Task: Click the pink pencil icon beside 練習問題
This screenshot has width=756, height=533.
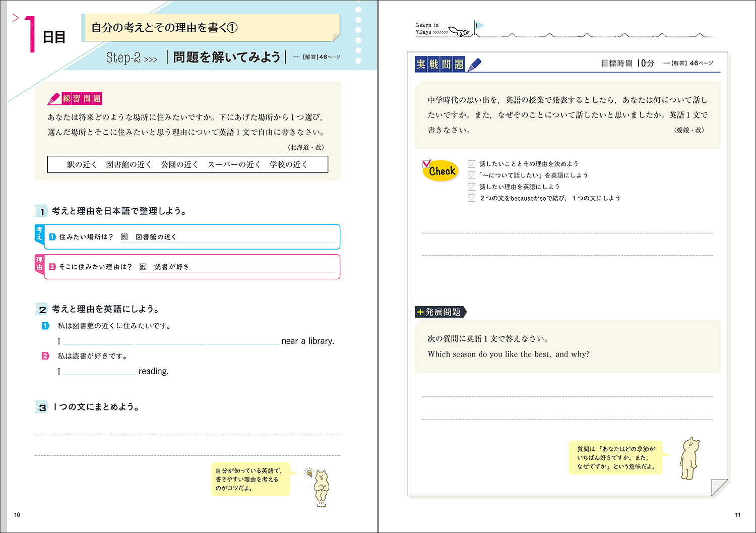Action: pos(53,98)
